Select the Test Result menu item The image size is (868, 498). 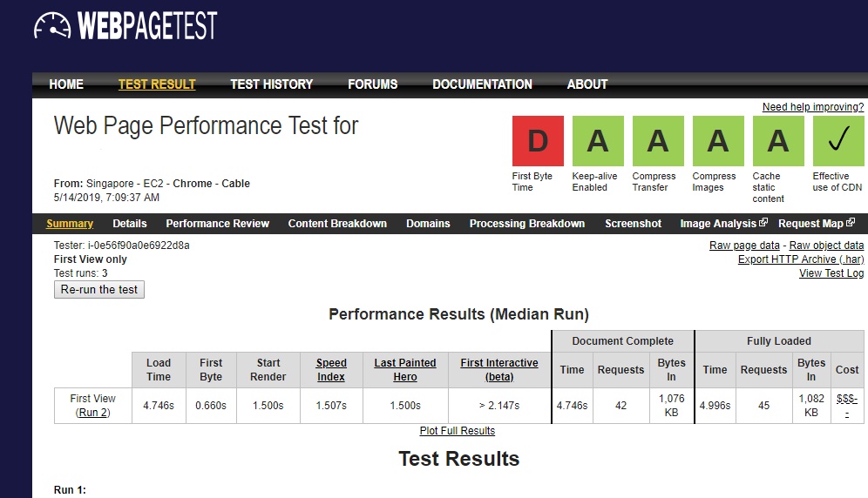point(157,84)
